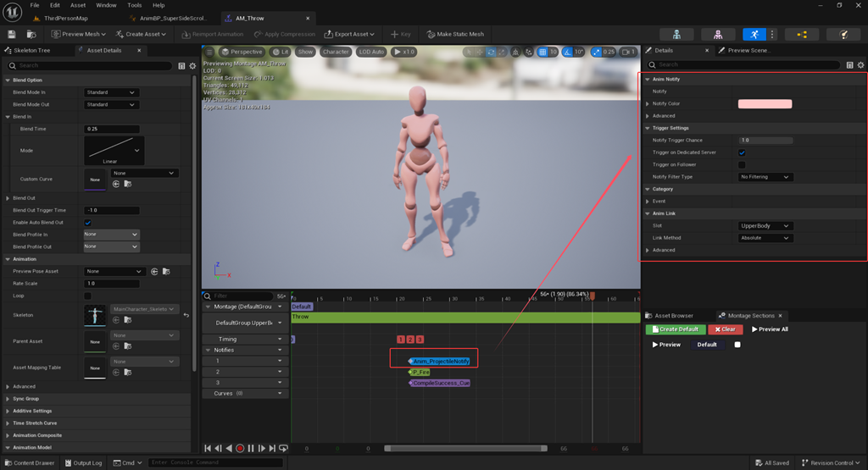The height and width of the screenshot is (470, 868).
Task: Step back one frame in the timeline
Action: click(x=218, y=449)
